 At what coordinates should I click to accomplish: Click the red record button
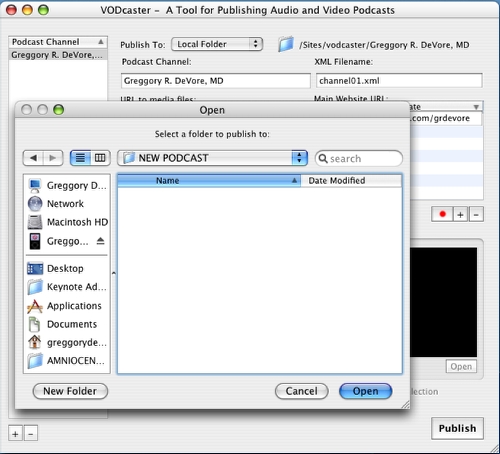click(x=442, y=214)
